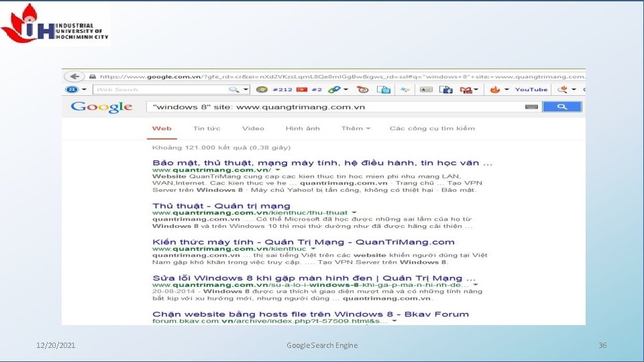
Task: Click the Vietnam flag rank icon showing #2
Action: click(302, 89)
